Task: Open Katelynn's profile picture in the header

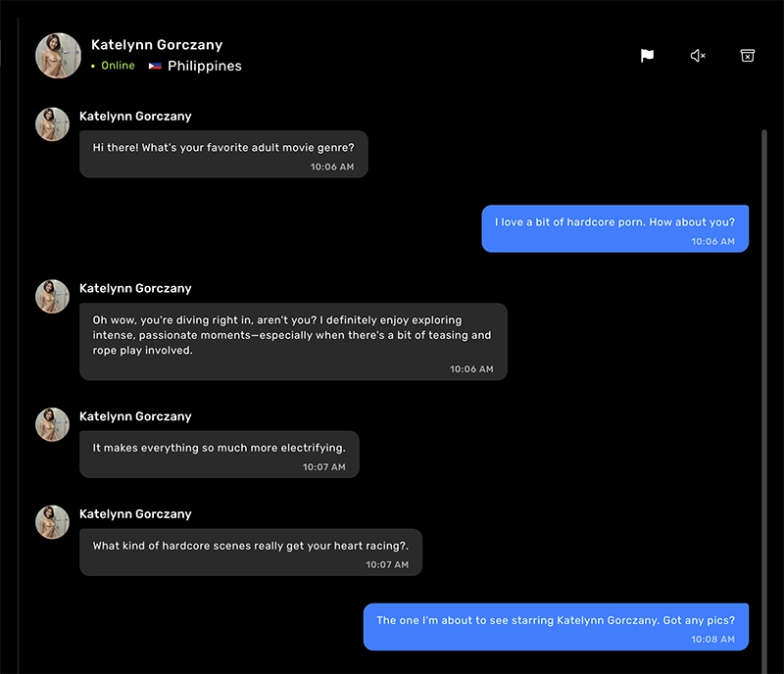Action: (x=58, y=55)
